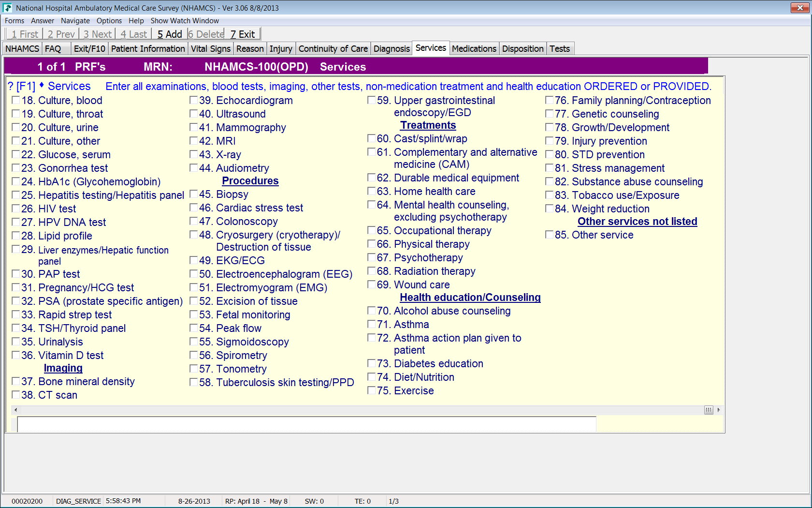This screenshot has height=508, width=812.
Task: Open the Navigate menu
Action: point(75,21)
